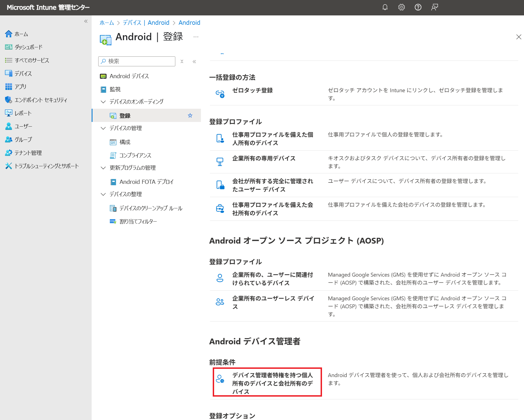Click the ゼロタッチ登録 text link
This screenshot has width=524, height=420.
click(x=252, y=90)
